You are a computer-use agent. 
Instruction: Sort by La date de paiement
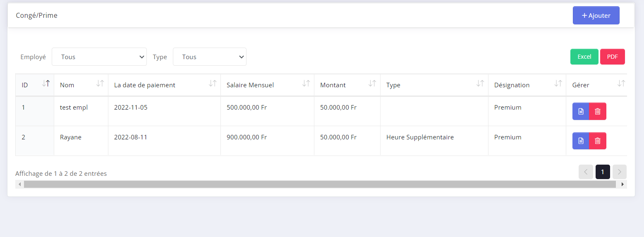[x=213, y=84]
